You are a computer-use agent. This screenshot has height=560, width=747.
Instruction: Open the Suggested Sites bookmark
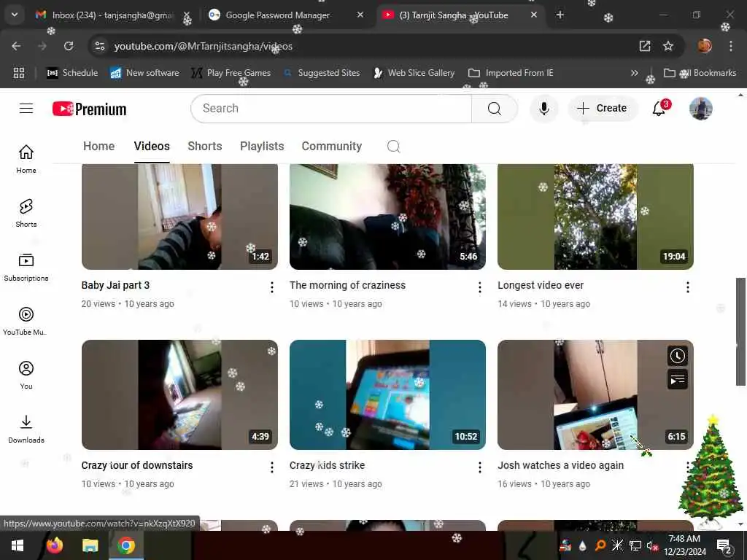click(322, 73)
